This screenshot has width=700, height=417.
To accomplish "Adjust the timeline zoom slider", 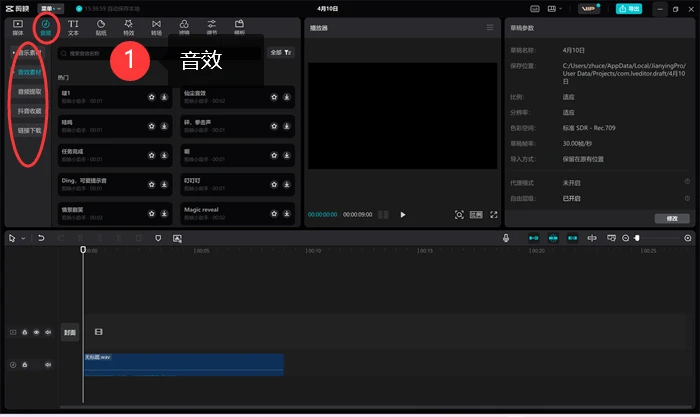I will tap(637, 238).
